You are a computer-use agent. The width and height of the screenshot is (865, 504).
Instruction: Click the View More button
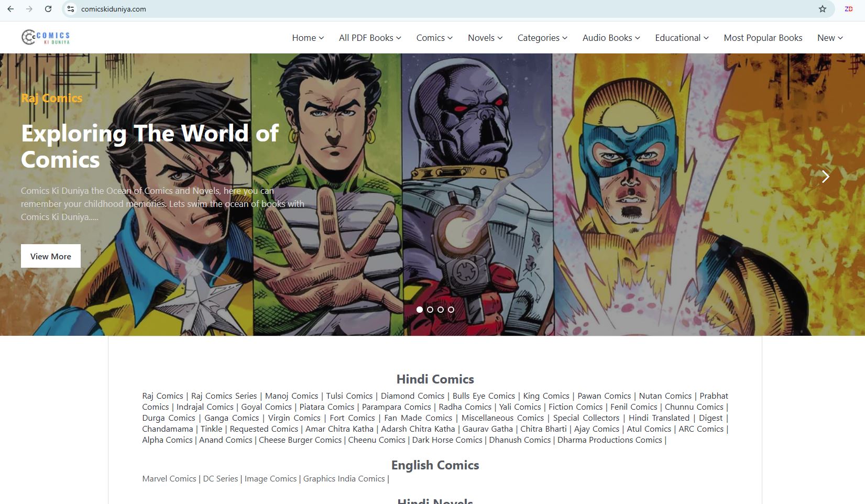coord(50,256)
